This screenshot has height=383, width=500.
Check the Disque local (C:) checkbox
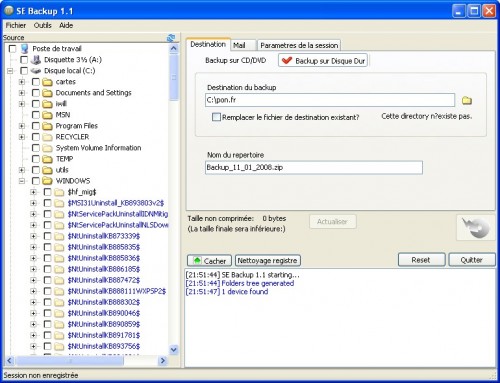pos(24,71)
